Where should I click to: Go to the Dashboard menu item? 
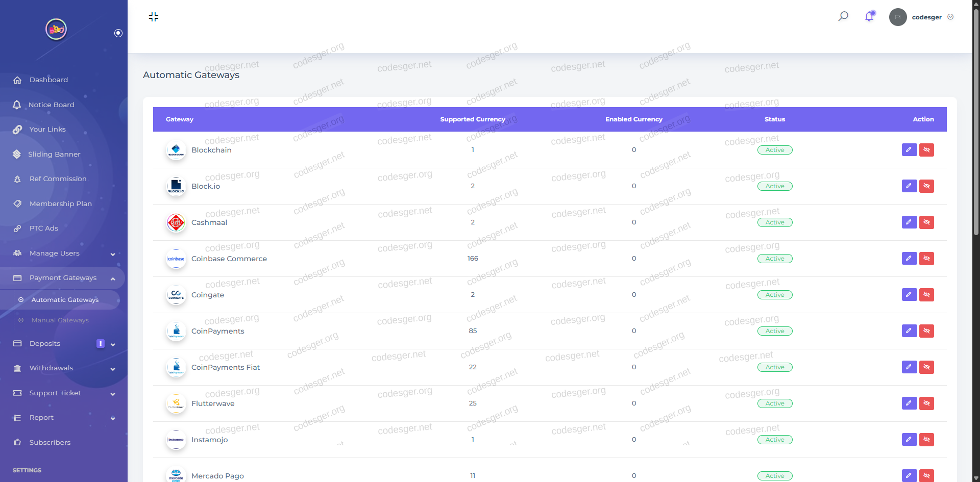coord(48,80)
